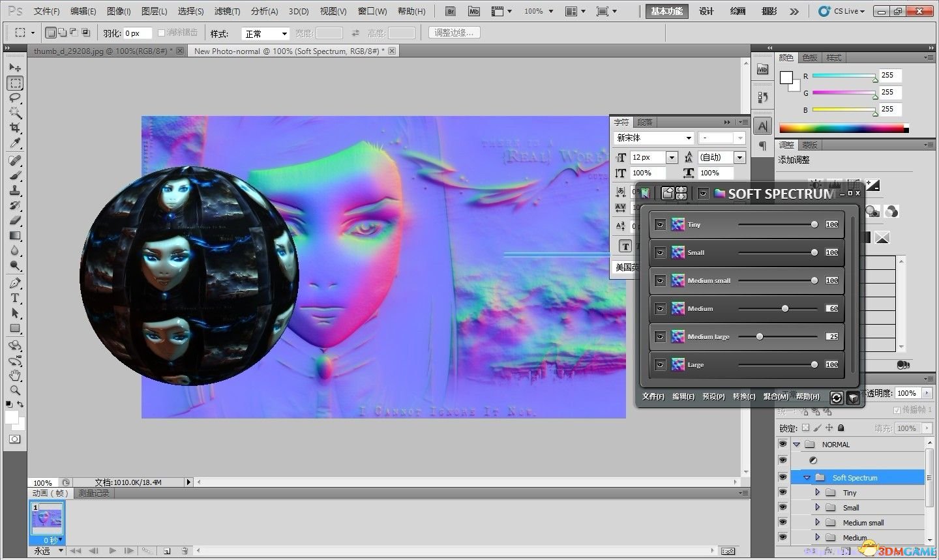Select the Zoom tool
The width and height of the screenshot is (939, 560).
click(x=15, y=391)
